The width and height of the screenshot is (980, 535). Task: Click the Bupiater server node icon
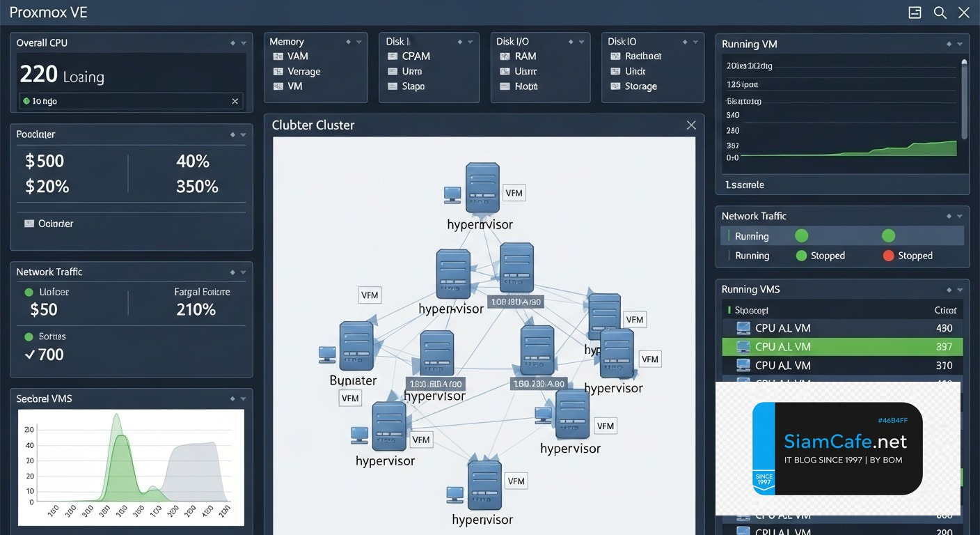[356, 346]
